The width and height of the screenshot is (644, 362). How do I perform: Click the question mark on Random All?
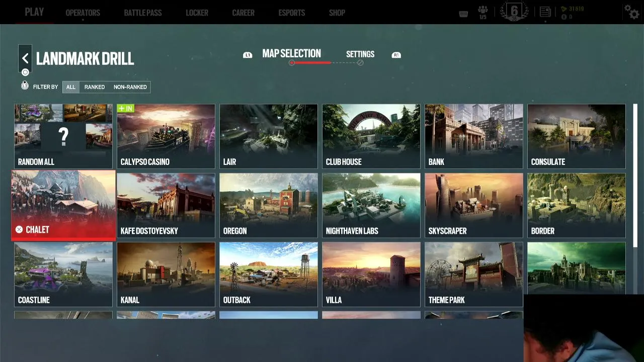click(63, 137)
